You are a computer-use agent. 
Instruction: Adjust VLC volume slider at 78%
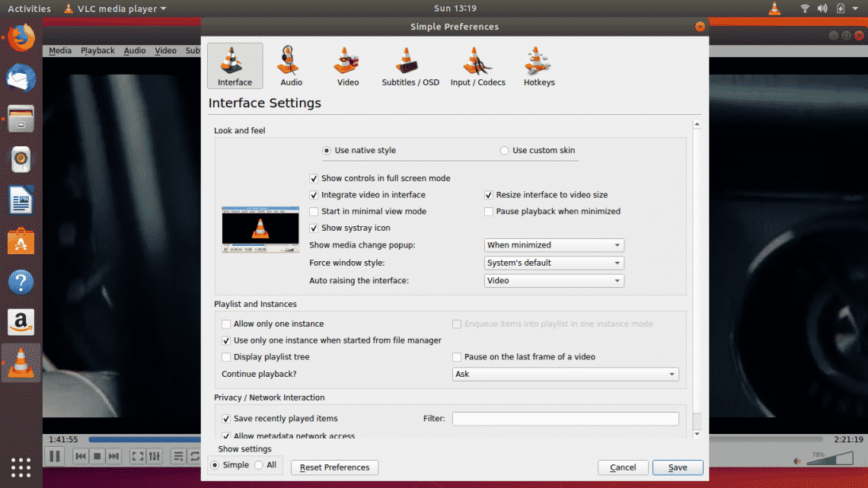pyautogui.click(x=831, y=458)
